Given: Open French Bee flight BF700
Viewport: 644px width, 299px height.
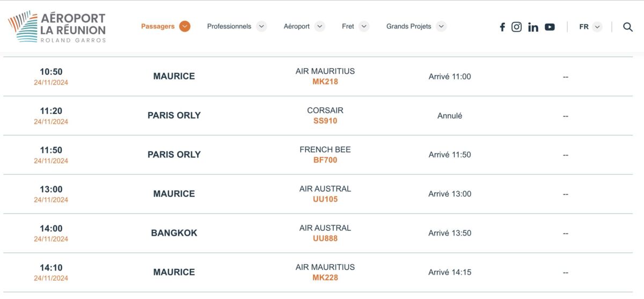Looking at the screenshot, I should coord(325,161).
